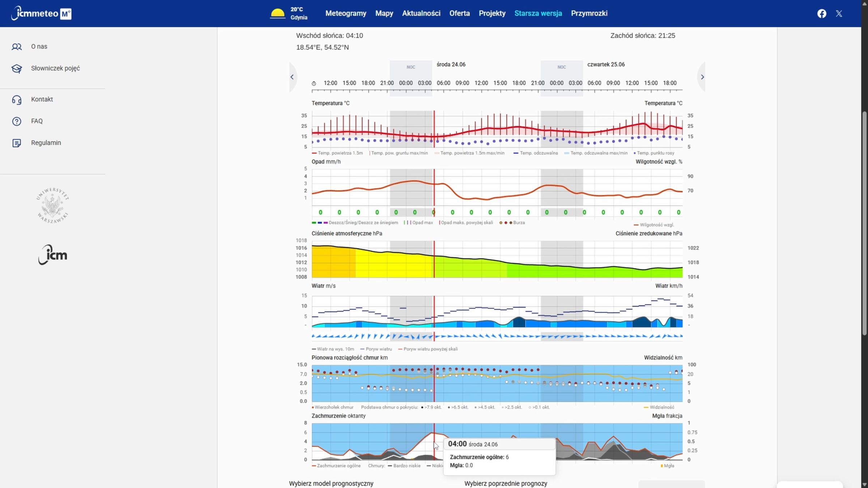The height and width of the screenshot is (488, 868).
Task: Open the Facebook icon in header
Action: point(822,13)
